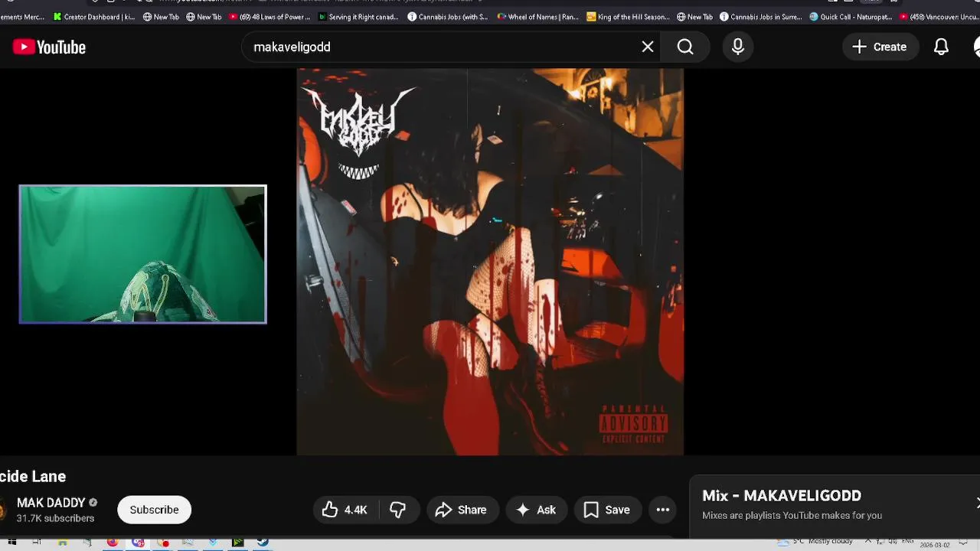Start voice search with the microphone
The height and width of the screenshot is (551, 980).
tap(737, 47)
